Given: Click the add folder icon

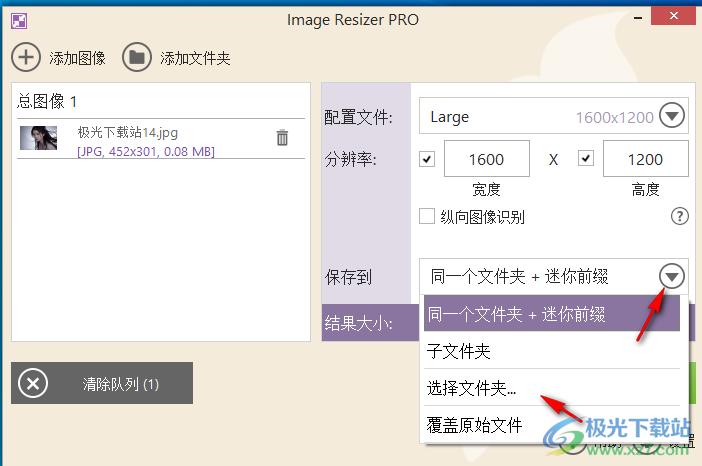Looking at the screenshot, I should point(137,58).
